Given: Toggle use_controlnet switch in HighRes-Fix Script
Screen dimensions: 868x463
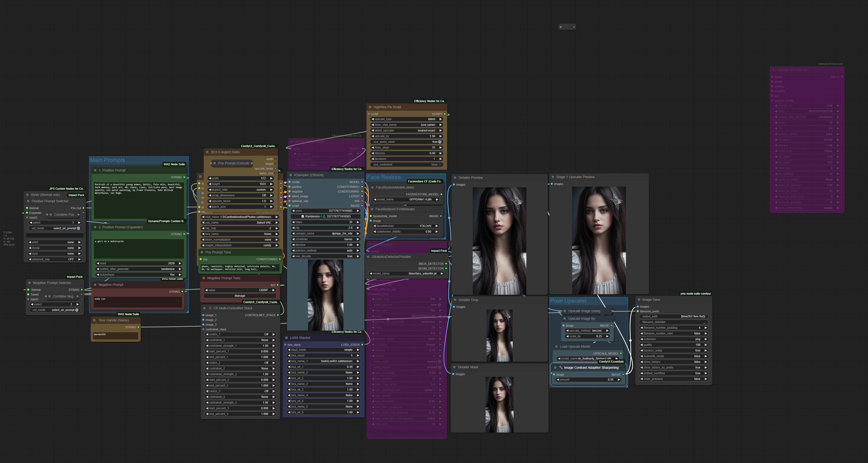Looking at the screenshot, I should coord(439,164).
